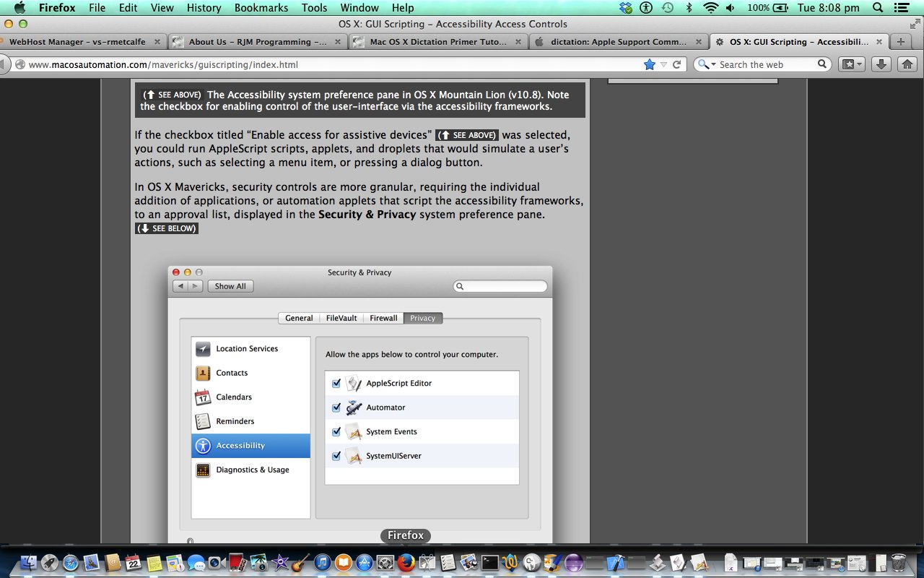This screenshot has width=924, height=578.
Task: Open Messages from the Dock
Action: click(x=196, y=563)
